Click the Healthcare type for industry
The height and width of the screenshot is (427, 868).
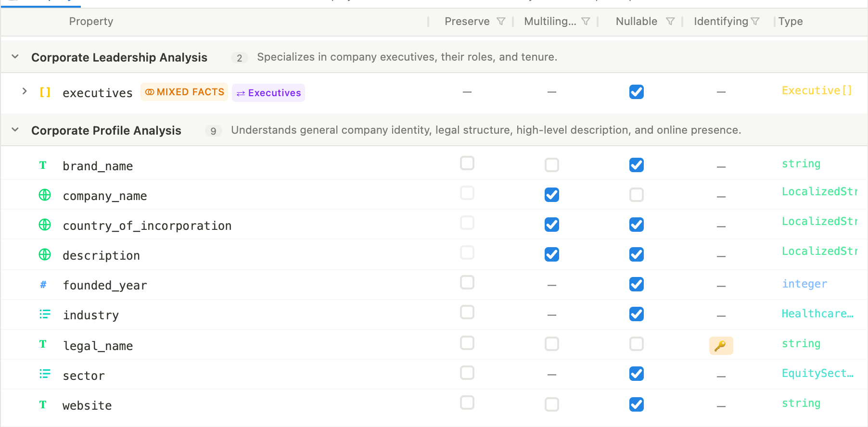(x=817, y=314)
